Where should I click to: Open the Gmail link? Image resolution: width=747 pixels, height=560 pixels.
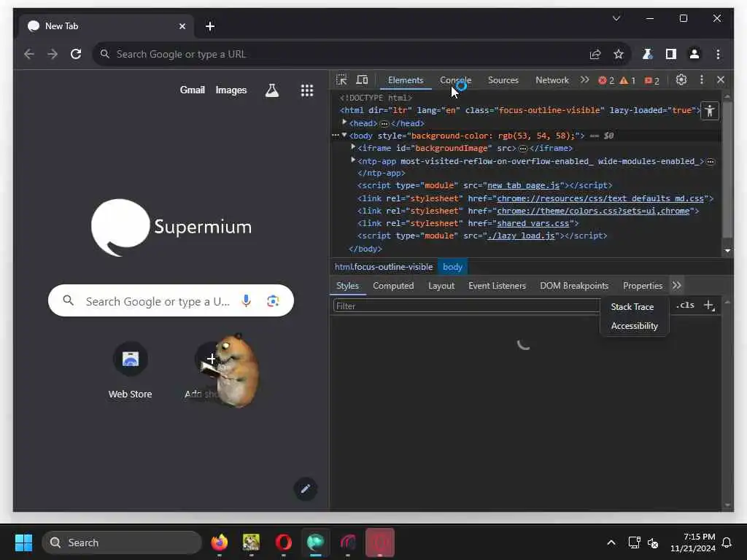pyautogui.click(x=192, y=90)
